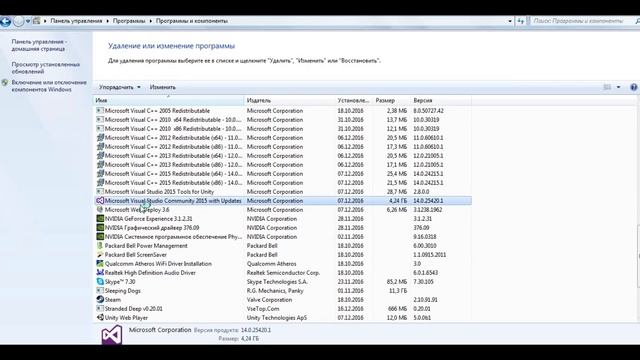Open the view options dropdown arrow
This screenshot has width=640, height=360.
618,87
